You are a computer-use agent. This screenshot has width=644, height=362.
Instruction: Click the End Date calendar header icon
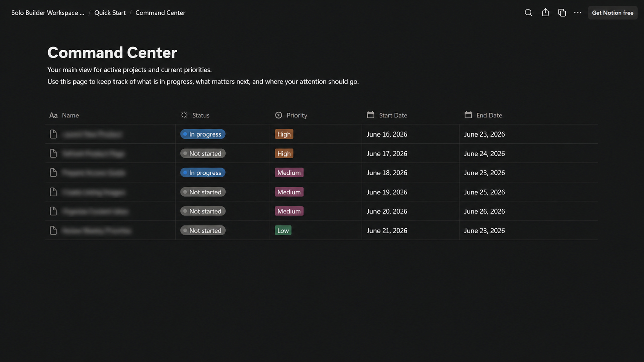[x=468, y=115]
